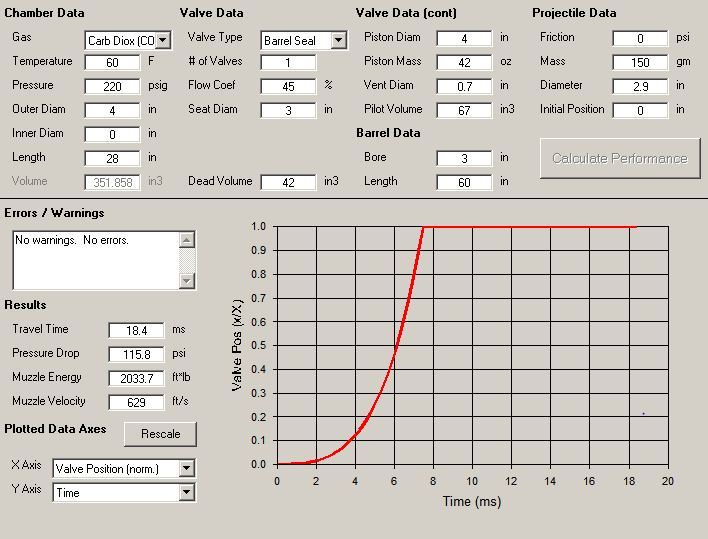This screenshot has height=539, width=708.
Task: Open the Gas type dropdown
Action: (x=163, y=41)
